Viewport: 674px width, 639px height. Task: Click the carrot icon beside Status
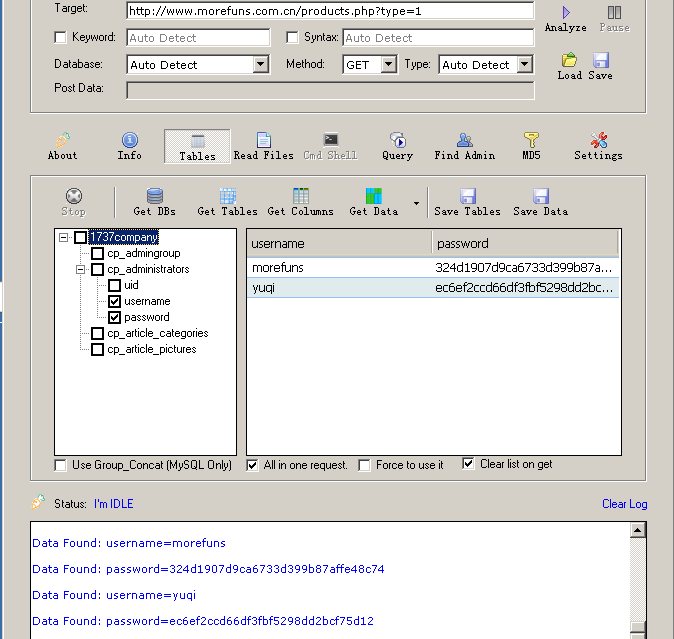point(38,502)
